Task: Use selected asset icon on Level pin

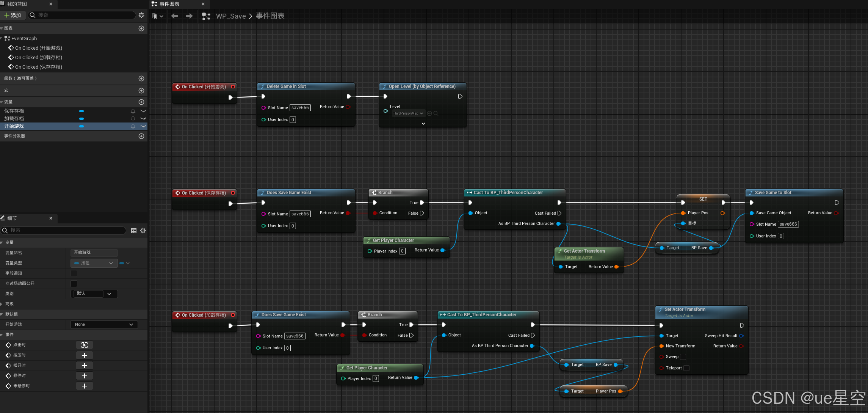Action: 429,113
